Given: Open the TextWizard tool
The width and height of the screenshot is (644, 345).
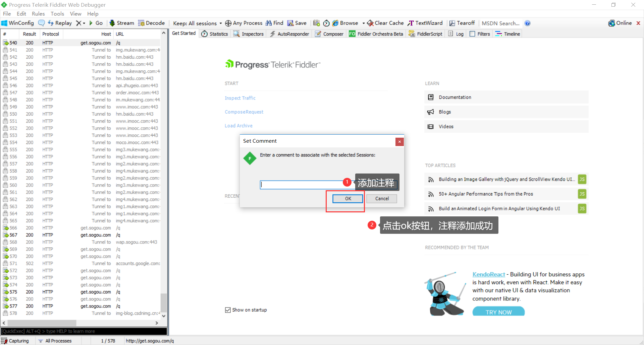Looking at the screenshot, I should (x=425, y=23).
